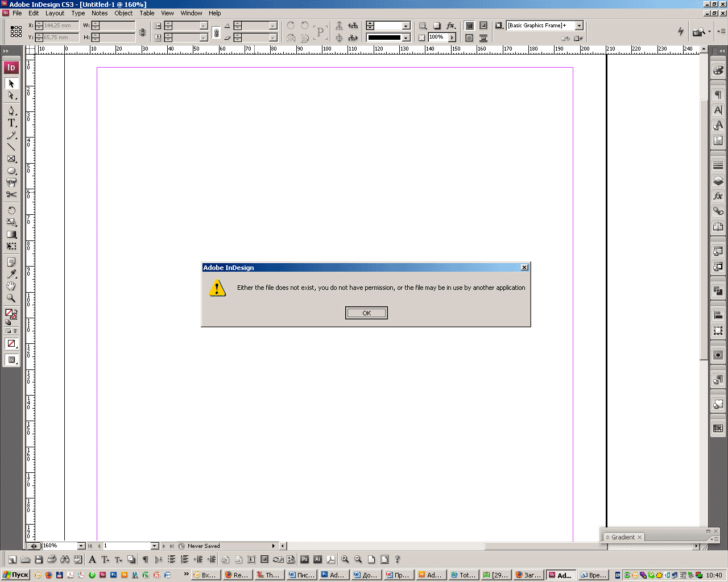
Task: Open the Object menu
Action: pos(123,13)
